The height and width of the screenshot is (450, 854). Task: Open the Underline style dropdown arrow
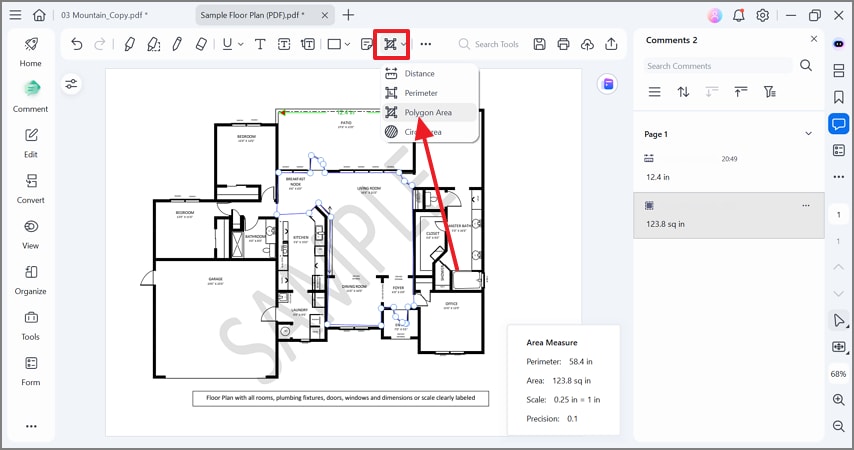point(240,45)
